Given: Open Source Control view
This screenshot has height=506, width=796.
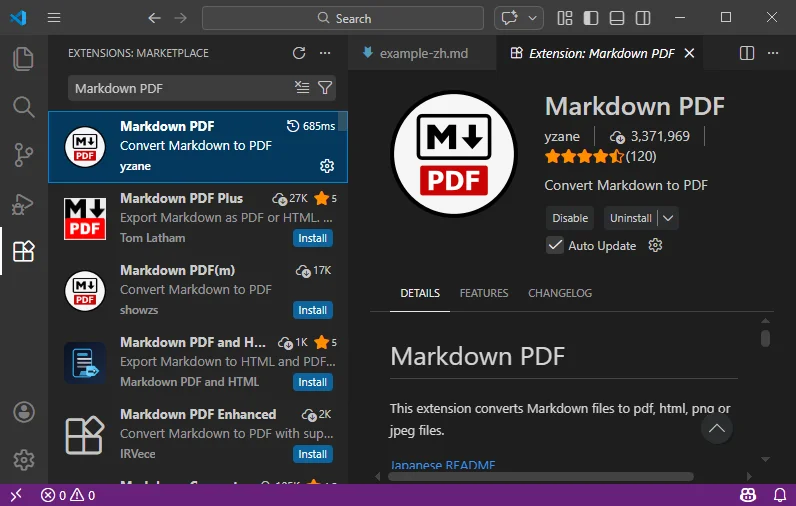Looking at the screenshot, I should (x=23, y=155).
